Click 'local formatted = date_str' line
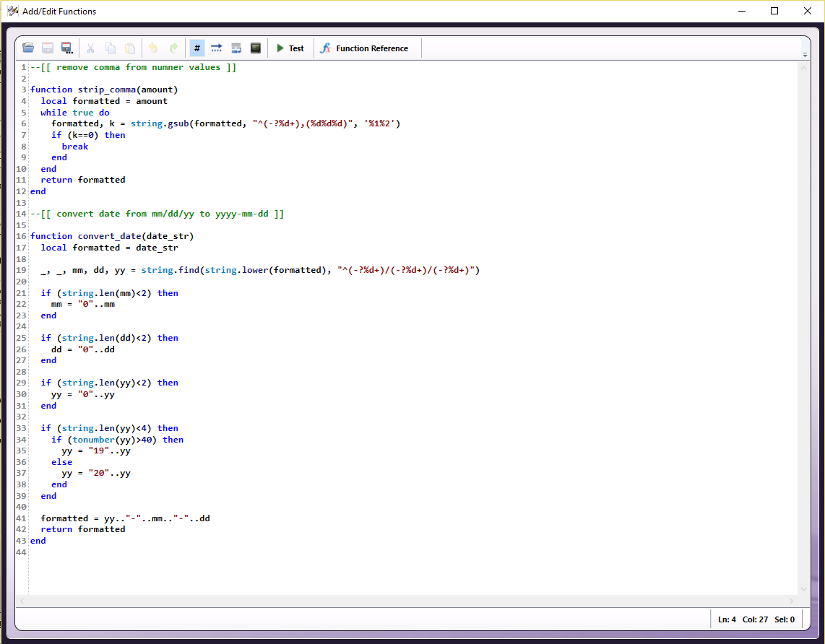The image size is (825, 644). tap(109, 248)
